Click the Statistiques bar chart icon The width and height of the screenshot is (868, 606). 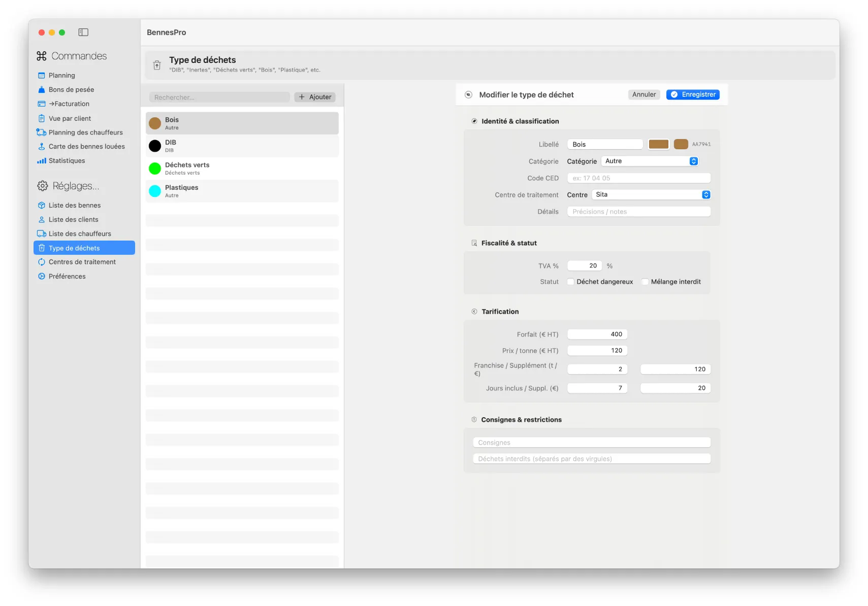tap(42, 161)
